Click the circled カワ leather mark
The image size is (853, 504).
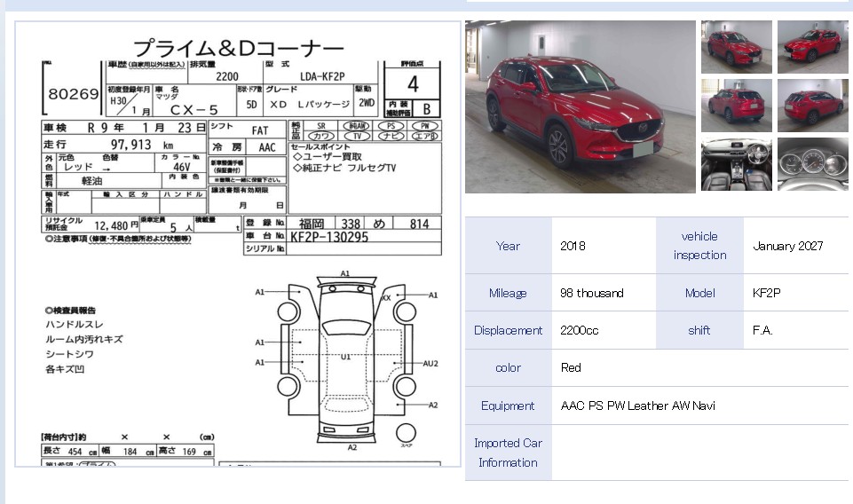point(321,136)
